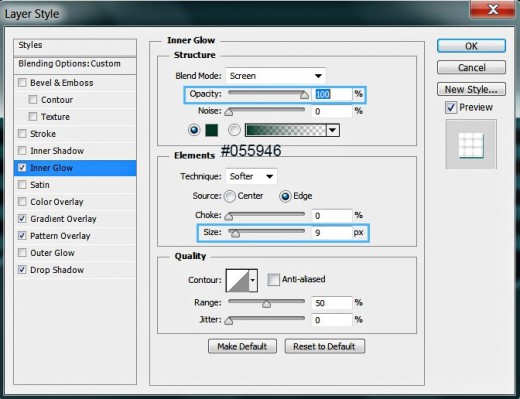
Task: Select the gradient radio button
Action: coord(234,130)
